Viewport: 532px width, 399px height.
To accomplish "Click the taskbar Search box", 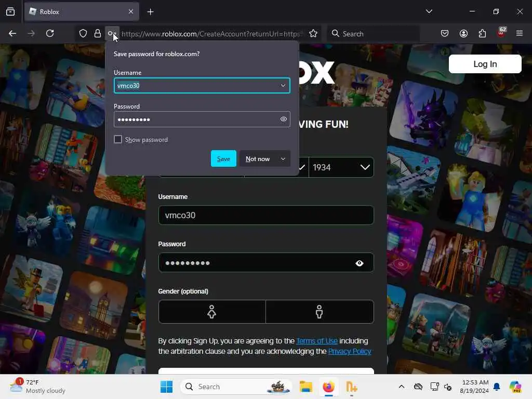I will (x=236, y=387).
